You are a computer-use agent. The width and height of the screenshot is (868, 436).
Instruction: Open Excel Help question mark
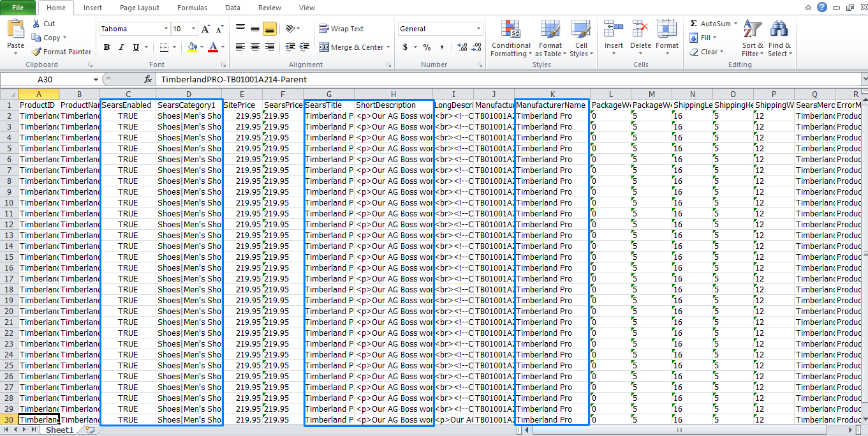822,8
